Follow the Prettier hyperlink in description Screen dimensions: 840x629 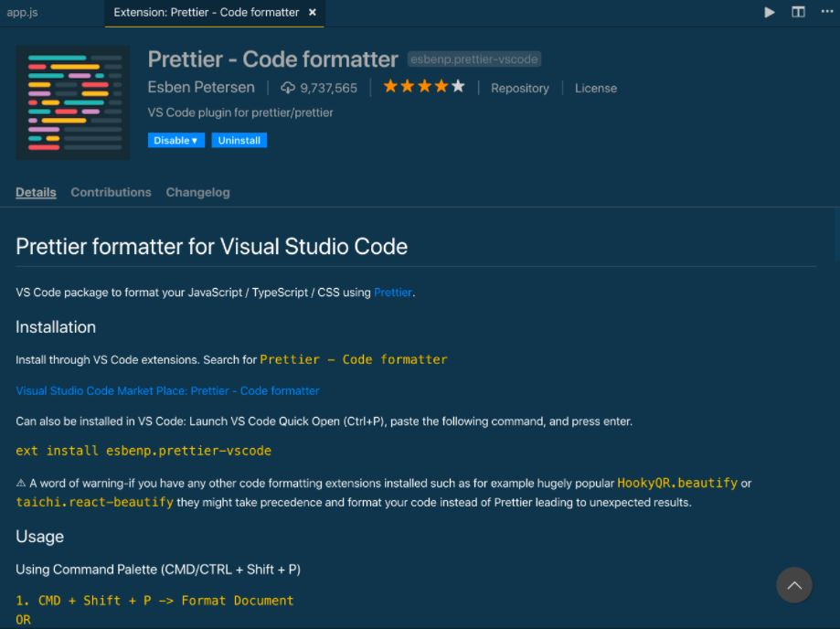point(393,293)
